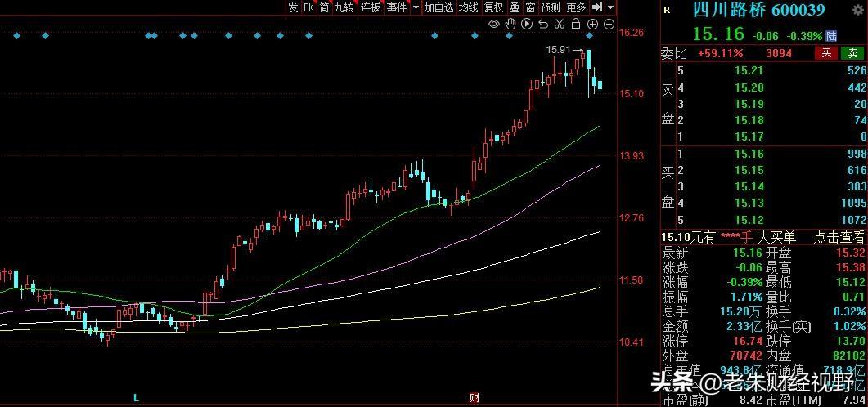Toggle chart visibility eye icon
Viewport: 868px width, 407px height.
(494, 24)
